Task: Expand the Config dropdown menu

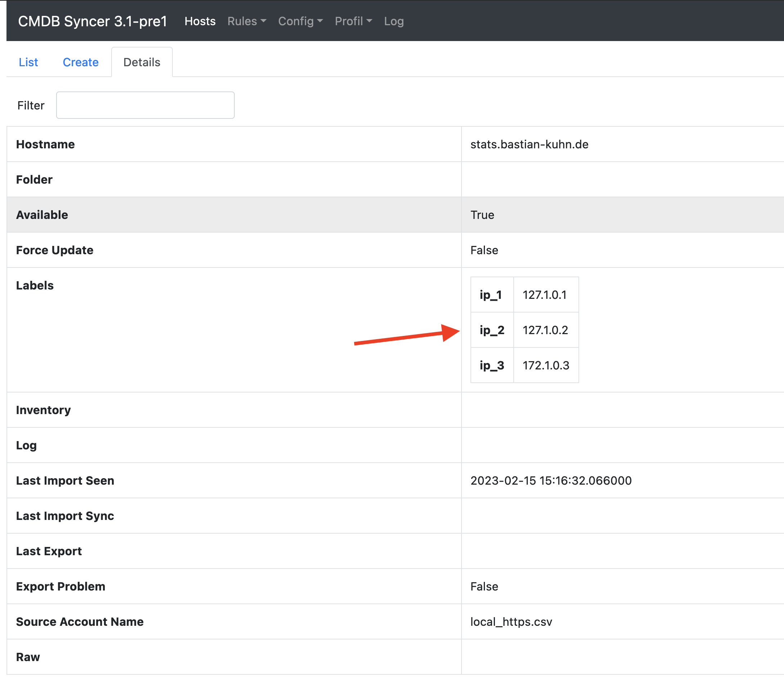Action: click(300, 21)
